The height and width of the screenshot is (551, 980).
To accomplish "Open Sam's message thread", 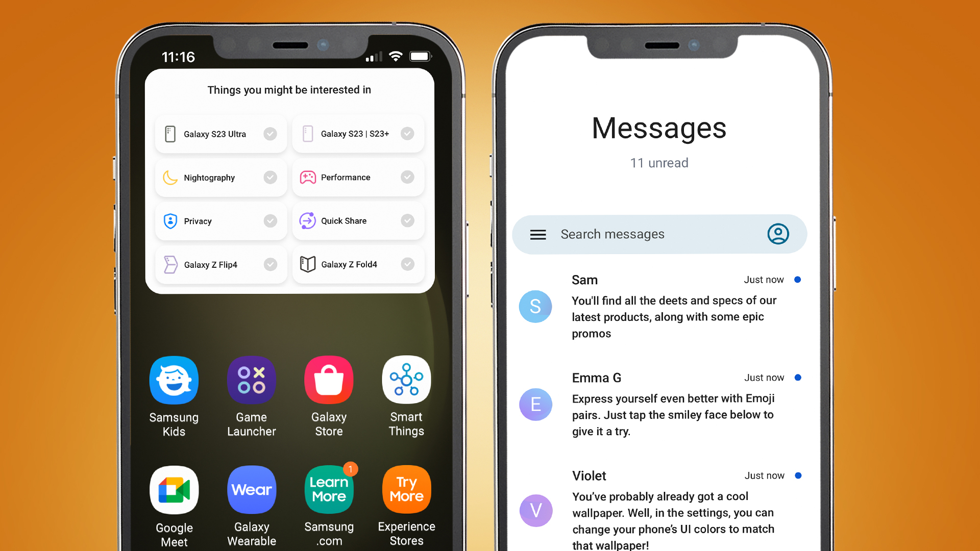I will point(661,306).
